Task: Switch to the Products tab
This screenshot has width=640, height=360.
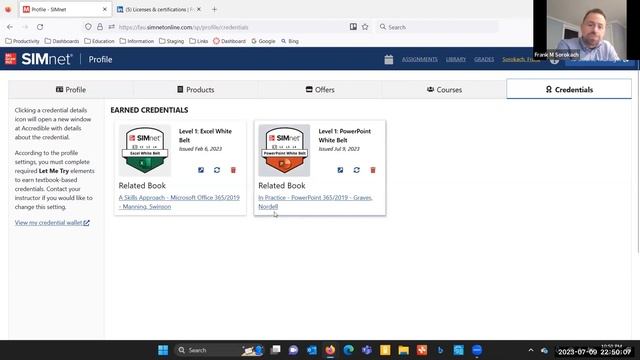Action: (196, 89)
